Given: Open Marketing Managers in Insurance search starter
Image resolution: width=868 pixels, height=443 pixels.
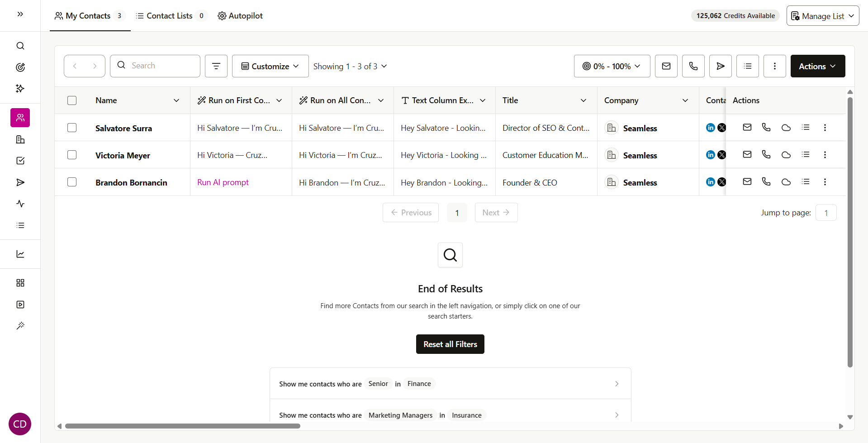Looking at the screenshot, I should tap(450, 415).
